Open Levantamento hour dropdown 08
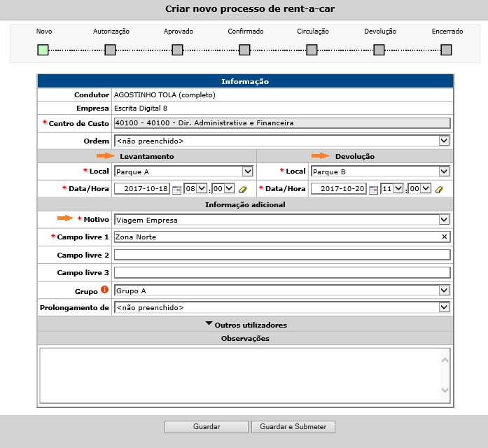The width and height of the screenshot is (488, 448). (195, 188)
